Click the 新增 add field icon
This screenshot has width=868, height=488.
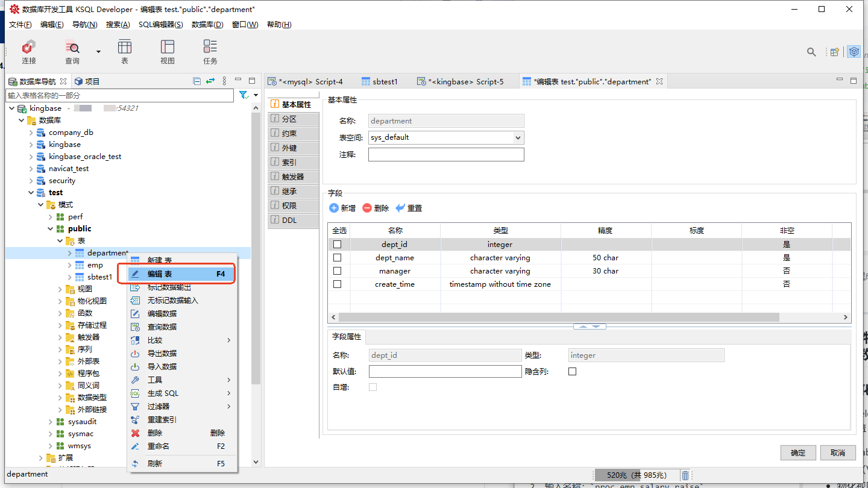[334, 208]
